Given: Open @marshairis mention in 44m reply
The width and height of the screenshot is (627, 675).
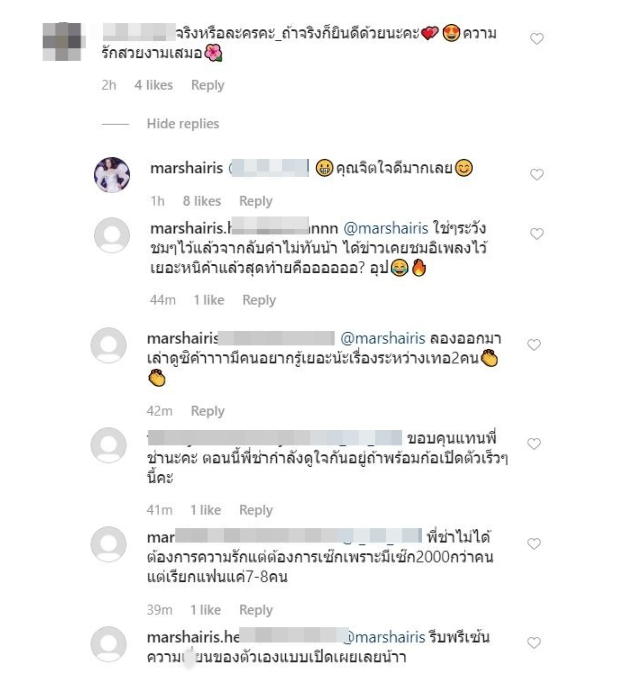Looking at the screenshot, I should tap(386, 228).
